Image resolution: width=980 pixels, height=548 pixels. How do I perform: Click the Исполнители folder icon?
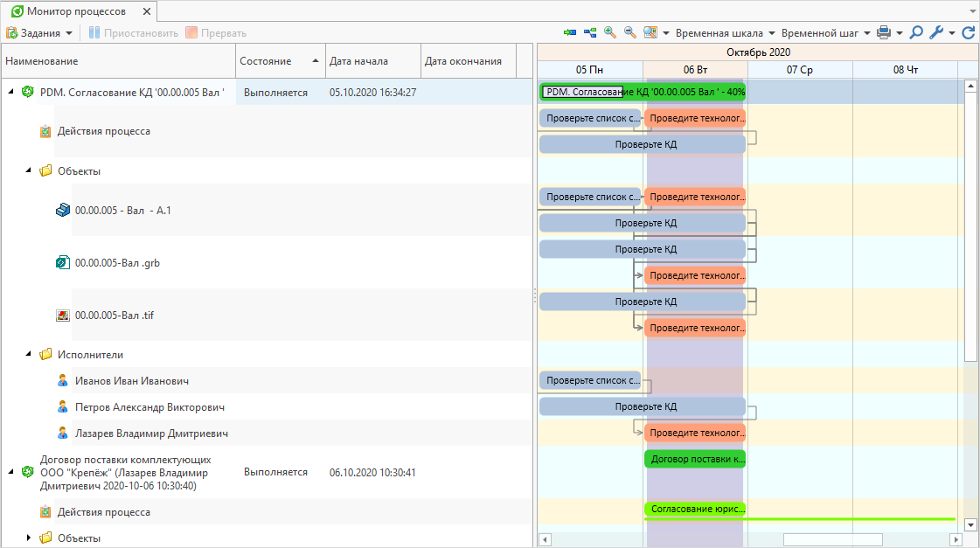click(x=45, y=354)
